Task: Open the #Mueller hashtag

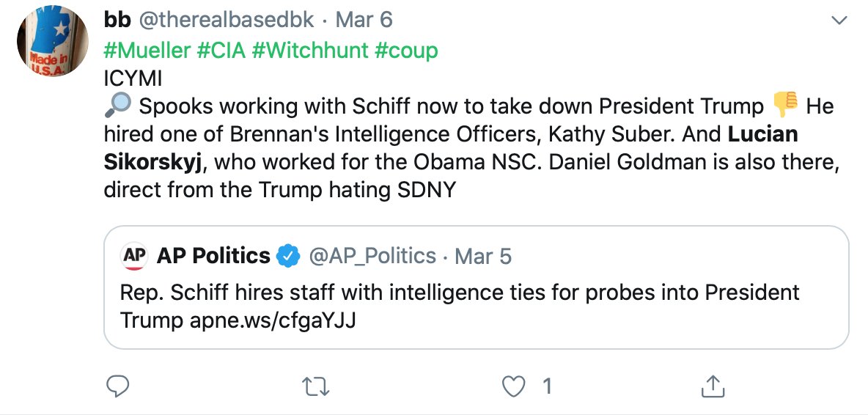Action: click(x=147, y=50)
